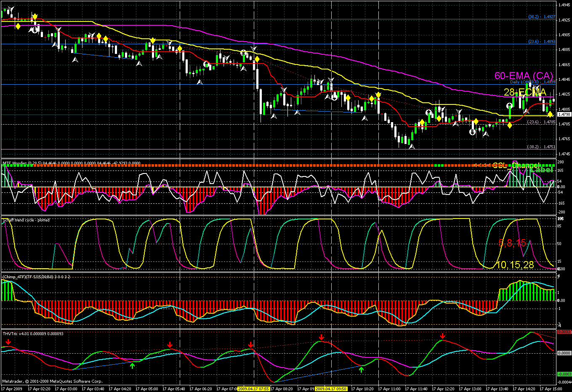Click the 1.4825 price axis label
This screenshot has height=392, width=572.
click(564, 94)
